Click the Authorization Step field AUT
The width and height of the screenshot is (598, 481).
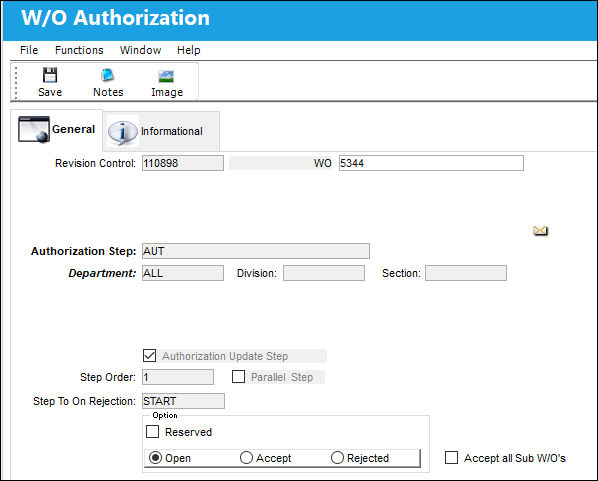tap(256, 251)
